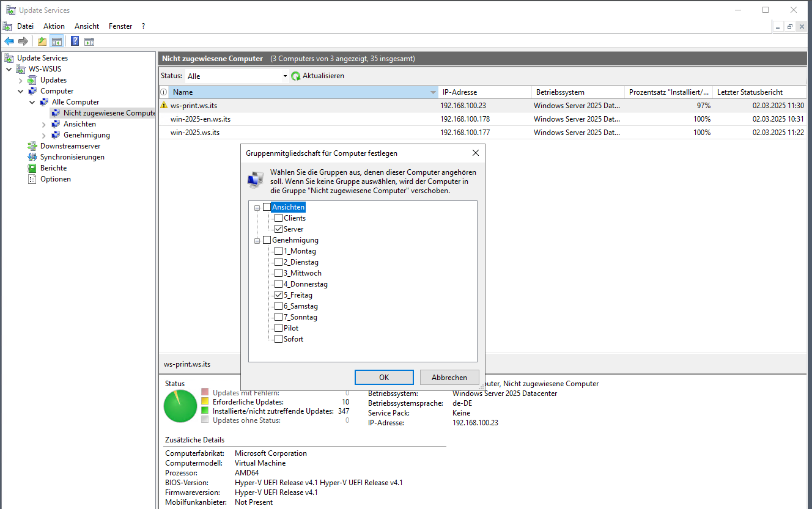Image resolution: width=812 pixels, height=509 pixels.
Task: Click the blue Back arrow in the toolbar
Action: 9,42
